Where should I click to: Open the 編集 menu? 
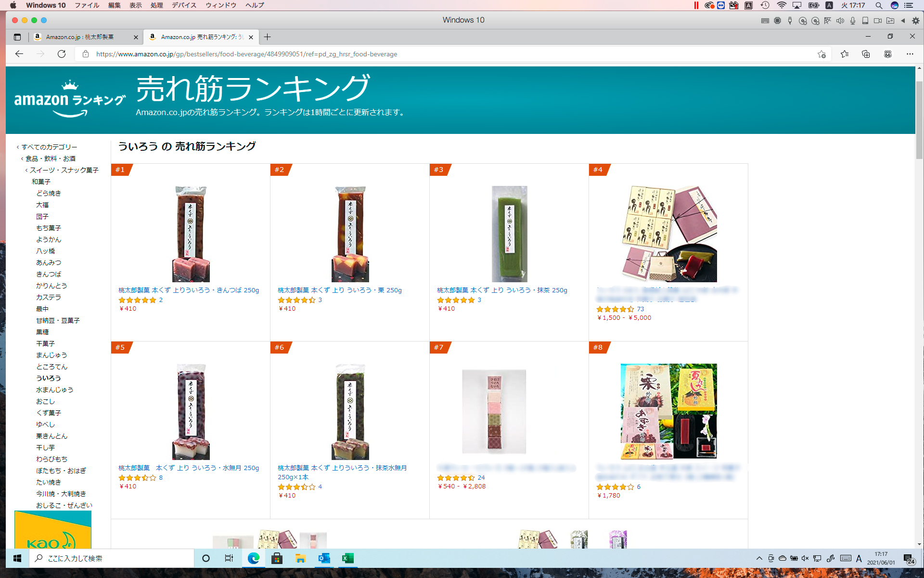[x=115, y=5]
